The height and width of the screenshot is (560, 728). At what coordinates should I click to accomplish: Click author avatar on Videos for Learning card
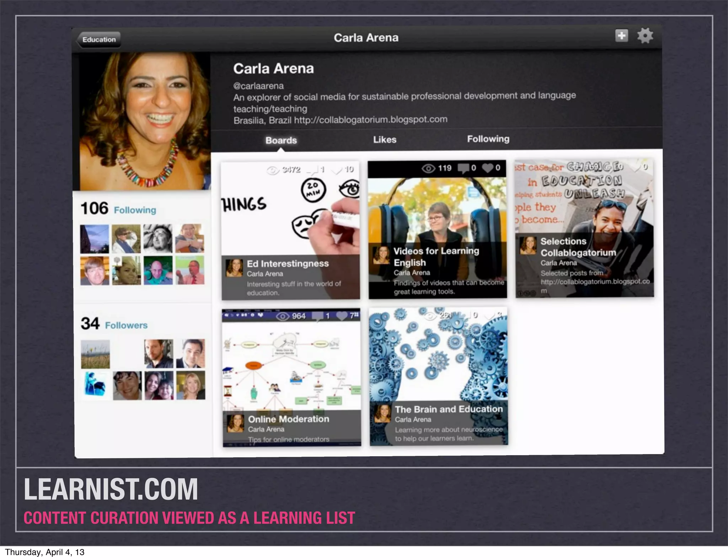tap(381, 255)
